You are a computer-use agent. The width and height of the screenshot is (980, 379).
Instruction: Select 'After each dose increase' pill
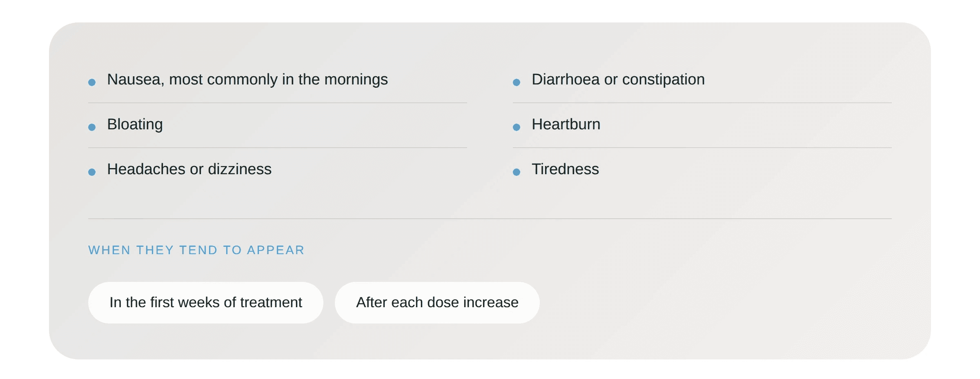(x=437, y=303)
